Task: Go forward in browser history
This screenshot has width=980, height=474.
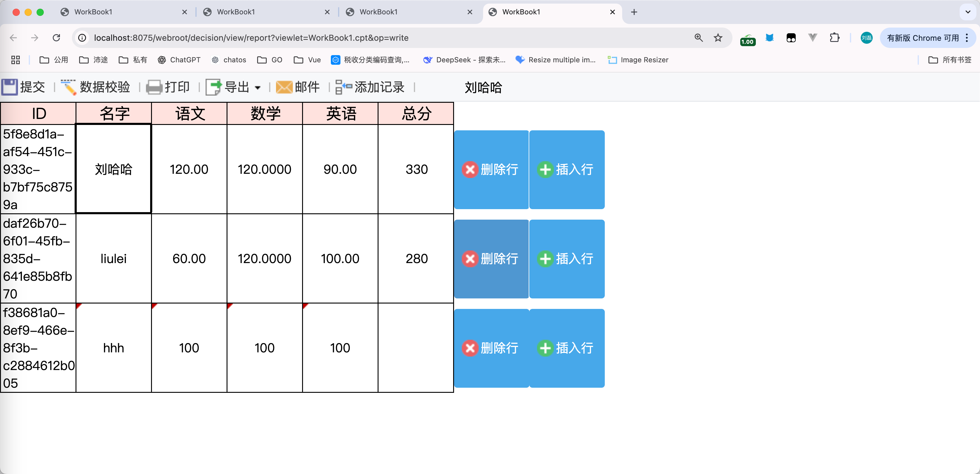Action: pyautogui.click(x=35, y=38)
